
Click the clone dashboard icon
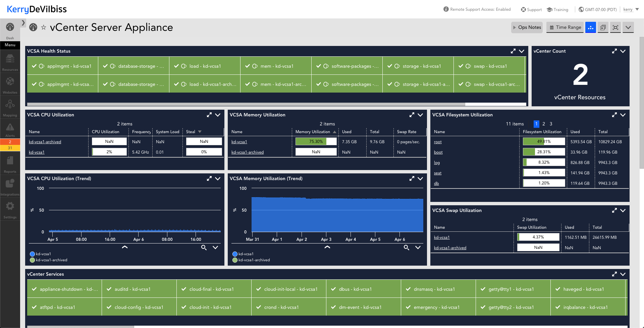603,28
